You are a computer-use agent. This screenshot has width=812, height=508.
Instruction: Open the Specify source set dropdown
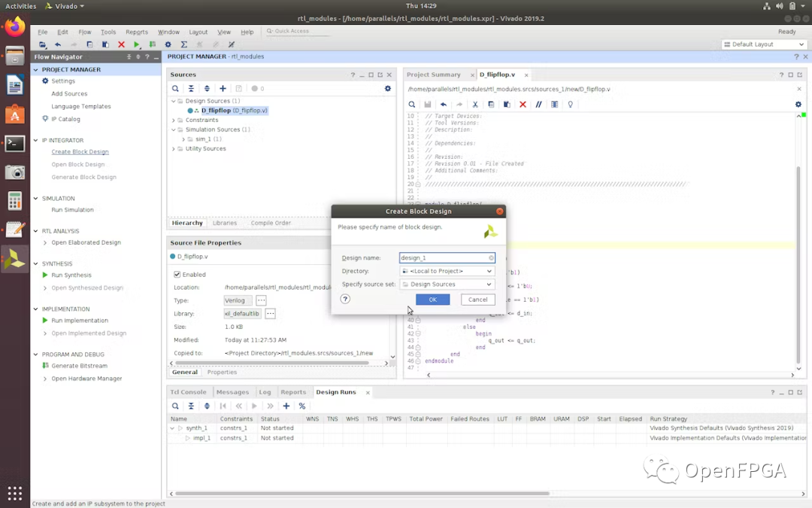point(447,284)
